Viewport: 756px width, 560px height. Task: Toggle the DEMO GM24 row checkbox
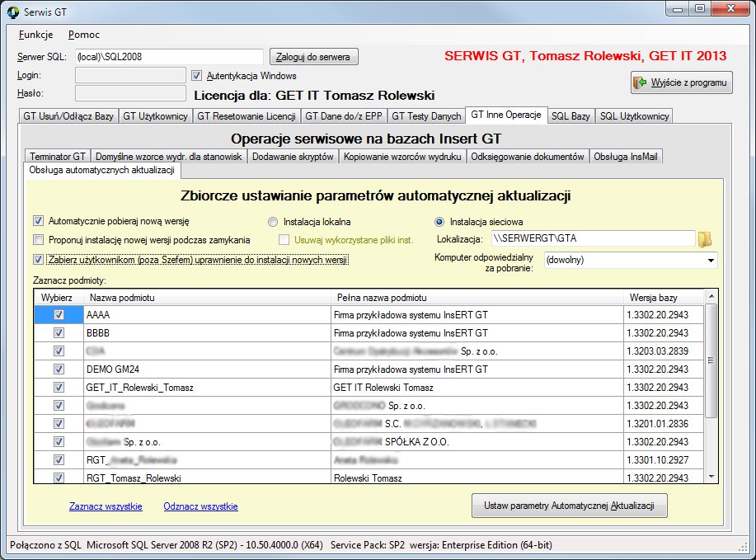[x=59, y=369]
